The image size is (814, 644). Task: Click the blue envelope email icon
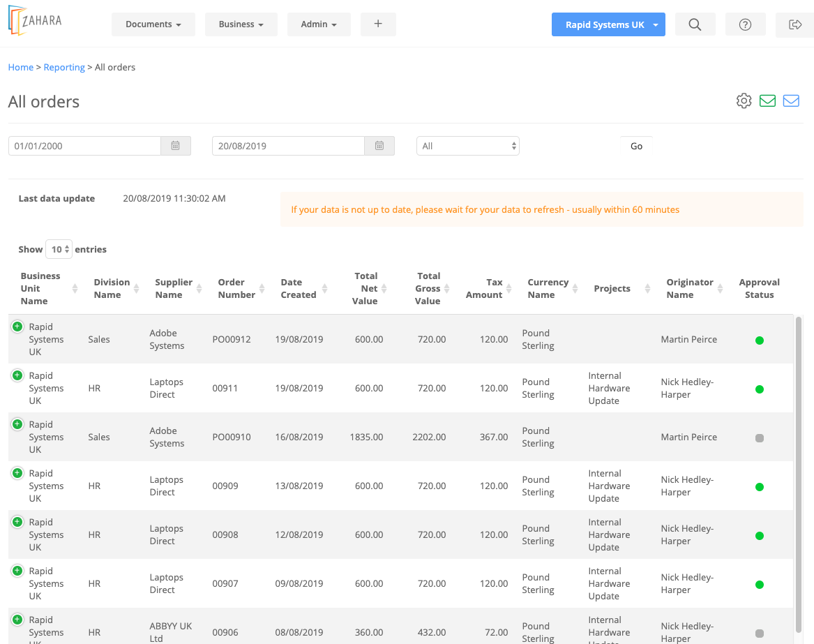(x=791, y=101)
